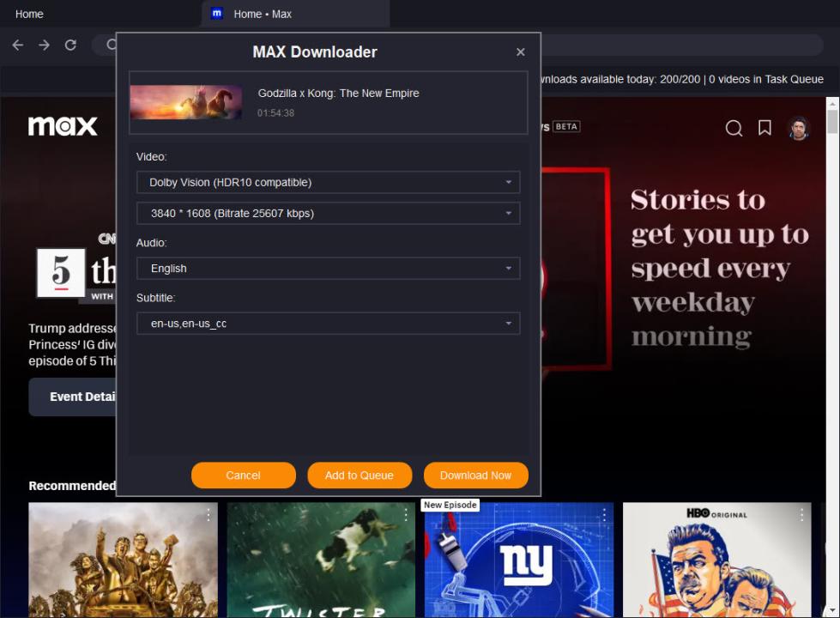Select the Home • Max browser tab

point(296,14)
